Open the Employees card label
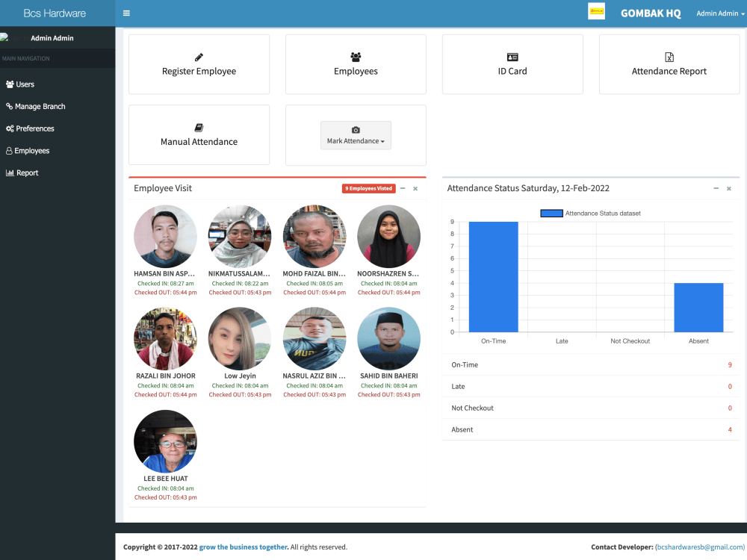Image resolution: width=747 pixels, height=560 pixels. click(x=356, y=72)
